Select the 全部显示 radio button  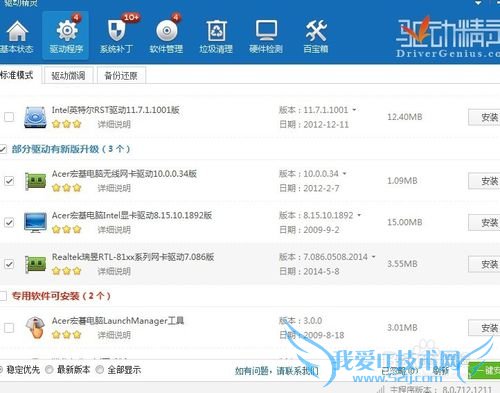pos(100,370)
